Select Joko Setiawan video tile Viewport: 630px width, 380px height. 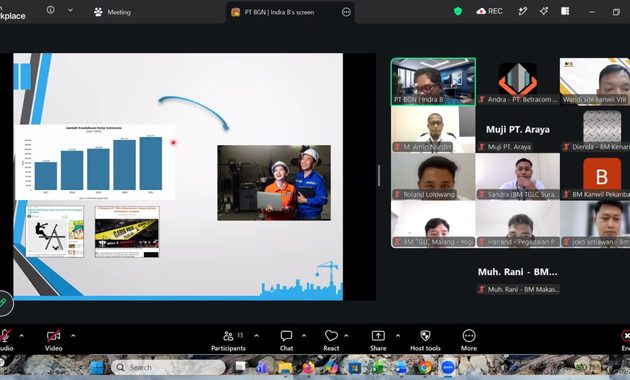[595, 224]
